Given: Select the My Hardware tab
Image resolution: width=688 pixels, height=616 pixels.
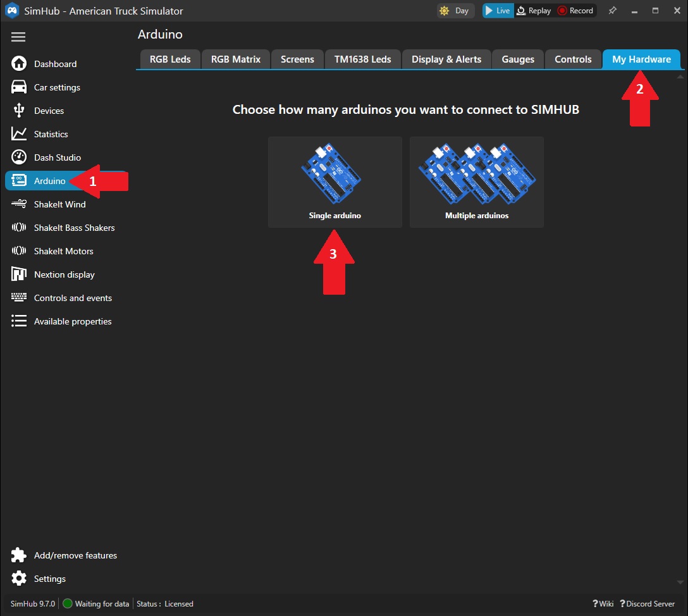Looking at the screenshot, I should 641,59.
